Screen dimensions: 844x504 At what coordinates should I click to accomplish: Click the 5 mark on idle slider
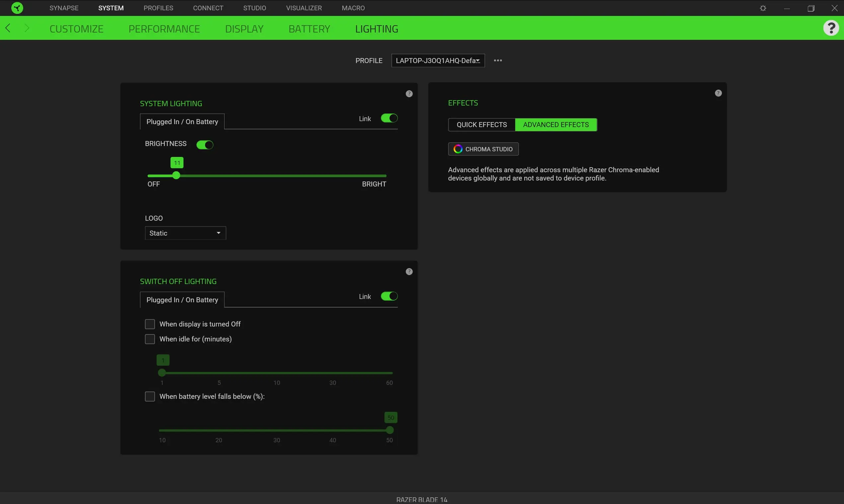tap(219, 383)
